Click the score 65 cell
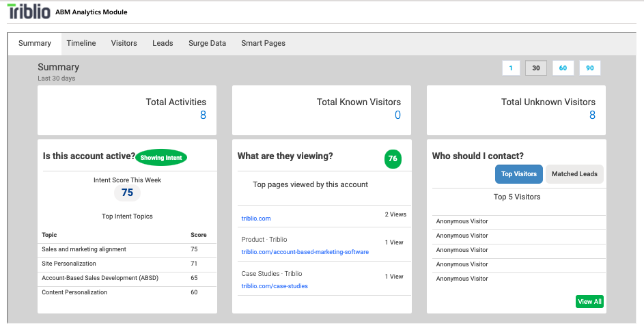The image size is (644, 336). click(x=194, y=278)
